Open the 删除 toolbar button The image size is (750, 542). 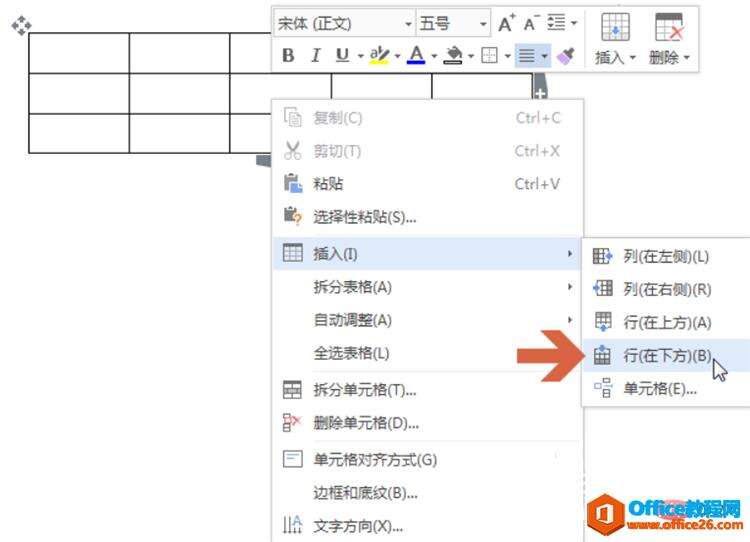[669, 39]
